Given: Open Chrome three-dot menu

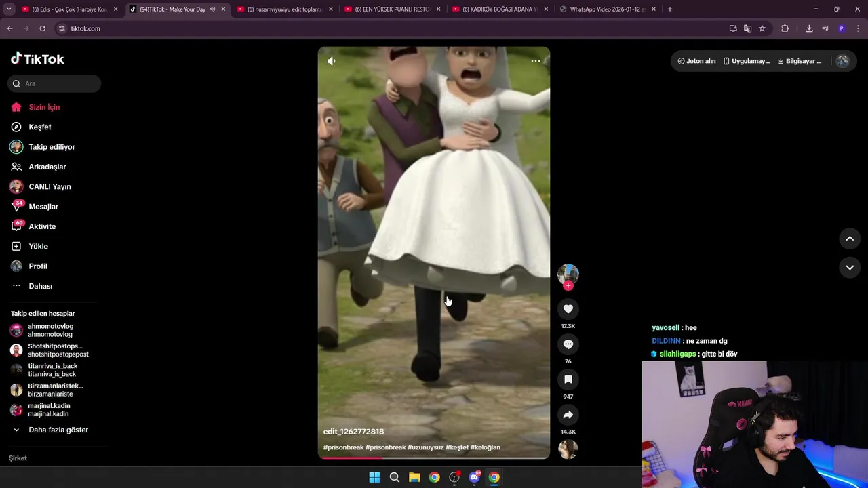Looking at the screenshot, I should tap(859, 28).
